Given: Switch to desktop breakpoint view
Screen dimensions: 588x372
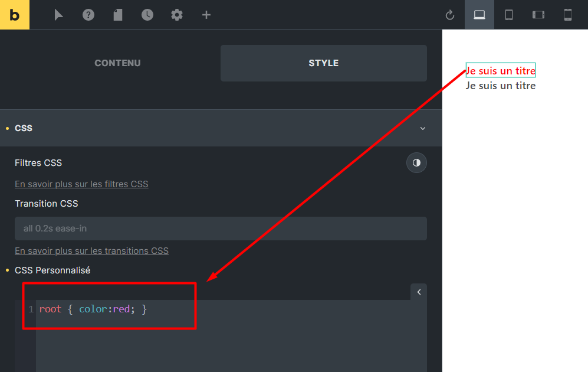Looking at the screenshot, I should tap(479, 15).
